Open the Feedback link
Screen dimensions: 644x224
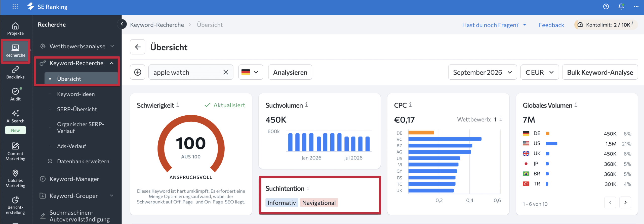(551, 25)
